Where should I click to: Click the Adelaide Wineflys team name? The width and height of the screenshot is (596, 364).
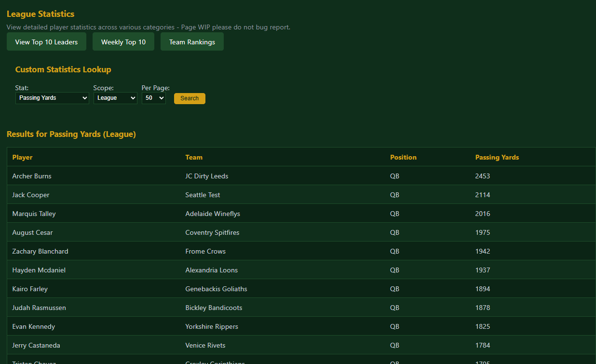coord(212,214)
